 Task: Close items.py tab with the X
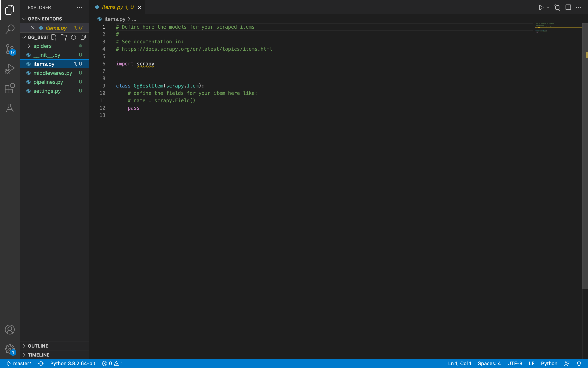coord(139,8)
